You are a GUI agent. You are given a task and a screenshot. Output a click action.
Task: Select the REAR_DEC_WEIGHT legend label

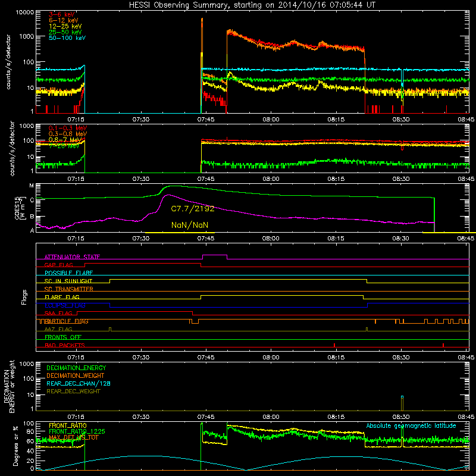[73, 392]
